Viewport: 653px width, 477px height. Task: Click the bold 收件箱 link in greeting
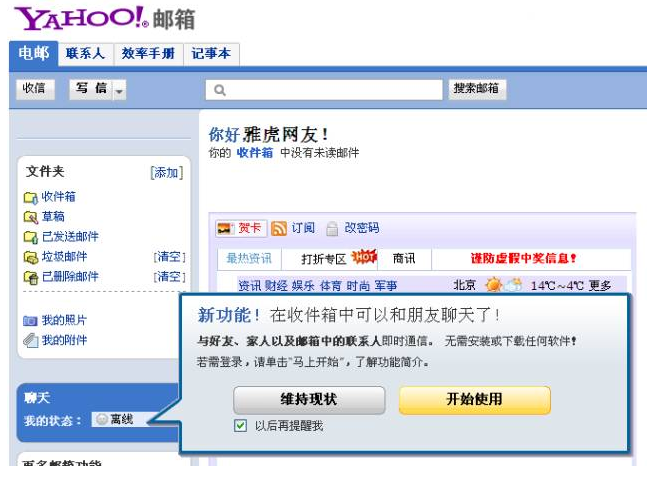255,153
